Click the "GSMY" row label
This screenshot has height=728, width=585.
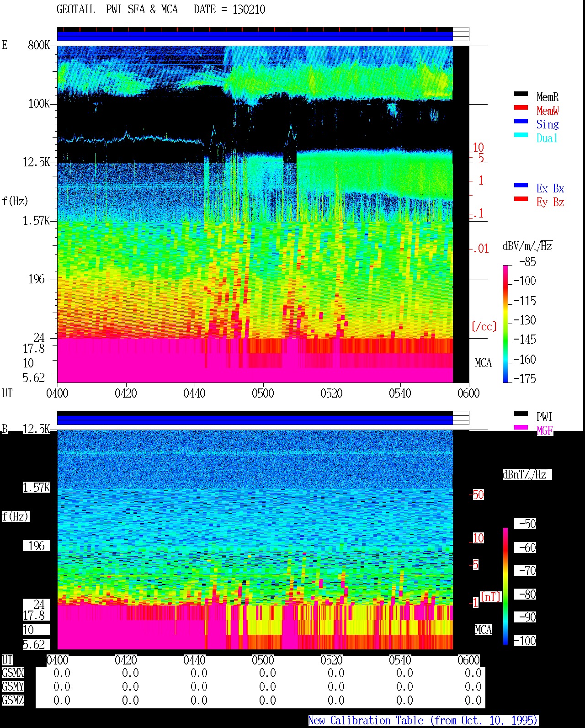[13, 687]
